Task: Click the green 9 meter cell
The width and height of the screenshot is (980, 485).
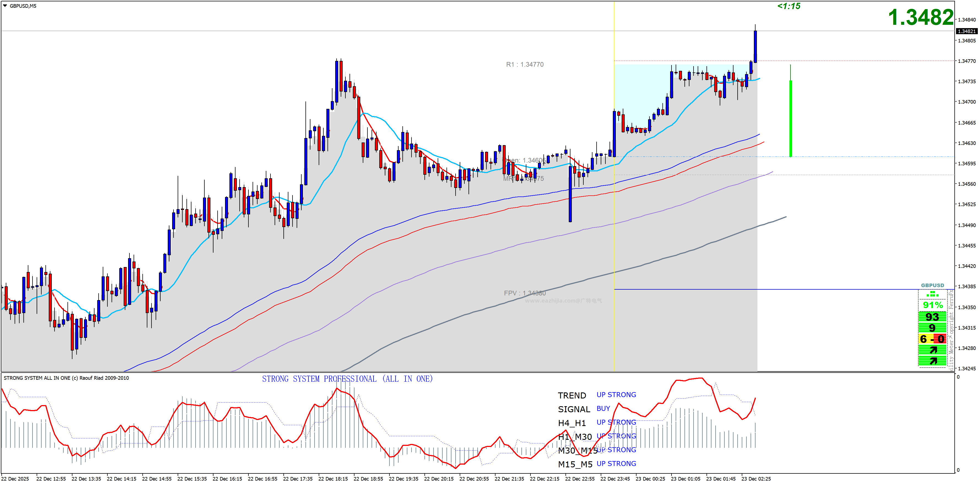Action: click(932, 328)
